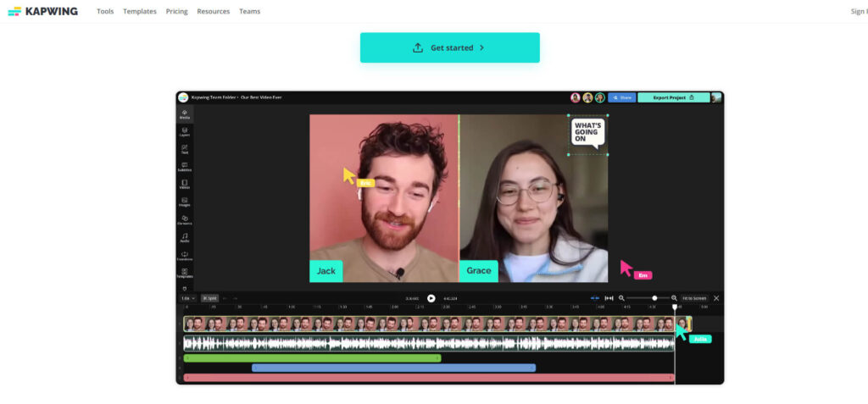Click the Kapwing workspace logo in editor
The width and height of the screenshot is (868, 404).
(x=183, y=97)
